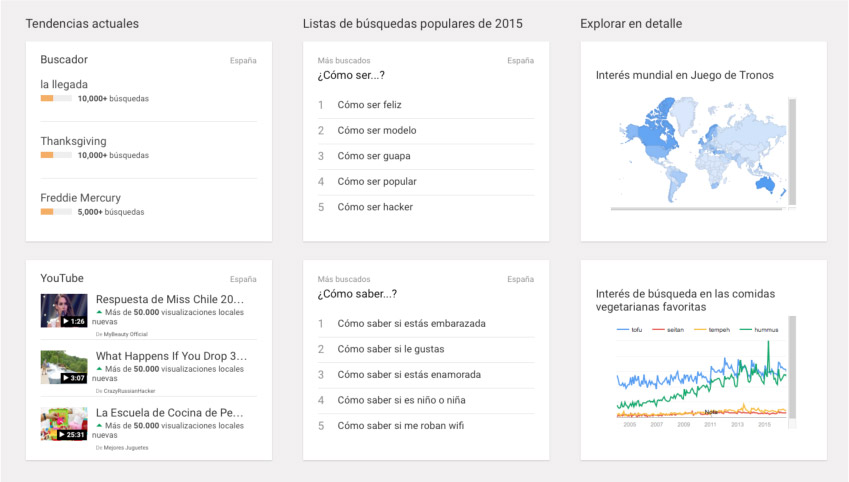Click the Buscador card heading
The height and width of the screenshot is (482, 849).
[x=64, y=60]
